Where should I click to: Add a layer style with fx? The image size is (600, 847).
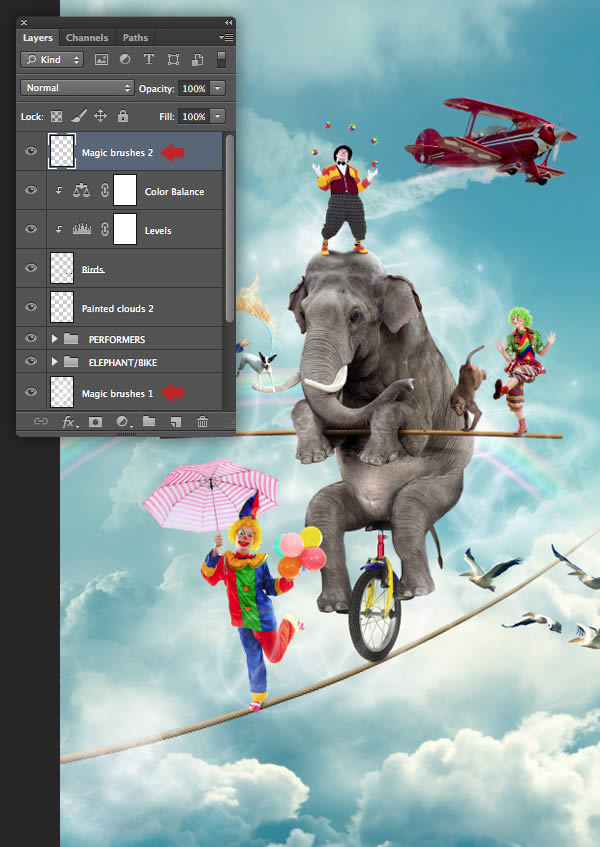tap(69, 422)
